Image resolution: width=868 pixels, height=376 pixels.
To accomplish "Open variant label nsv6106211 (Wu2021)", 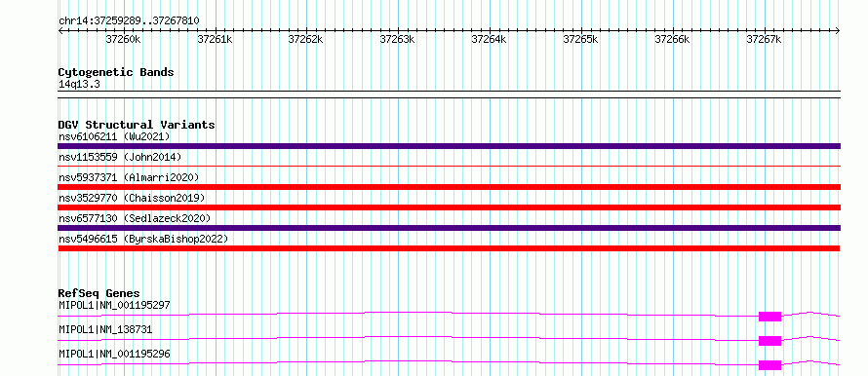I will [114, 136].
